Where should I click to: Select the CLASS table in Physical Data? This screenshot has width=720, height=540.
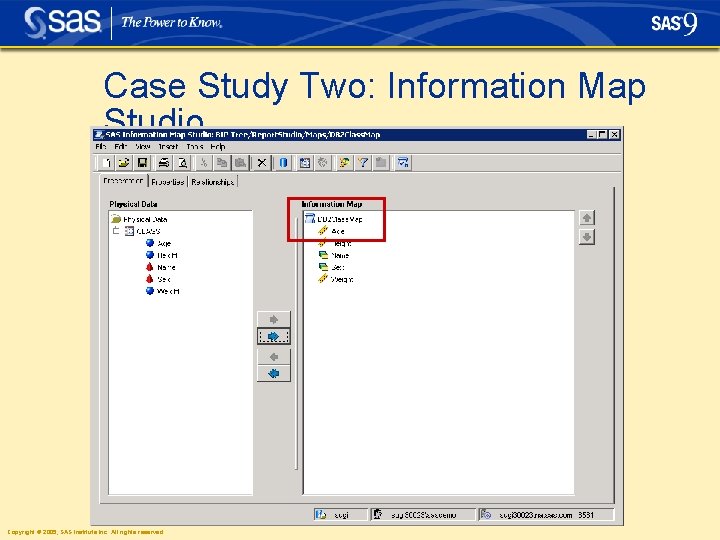143,231
